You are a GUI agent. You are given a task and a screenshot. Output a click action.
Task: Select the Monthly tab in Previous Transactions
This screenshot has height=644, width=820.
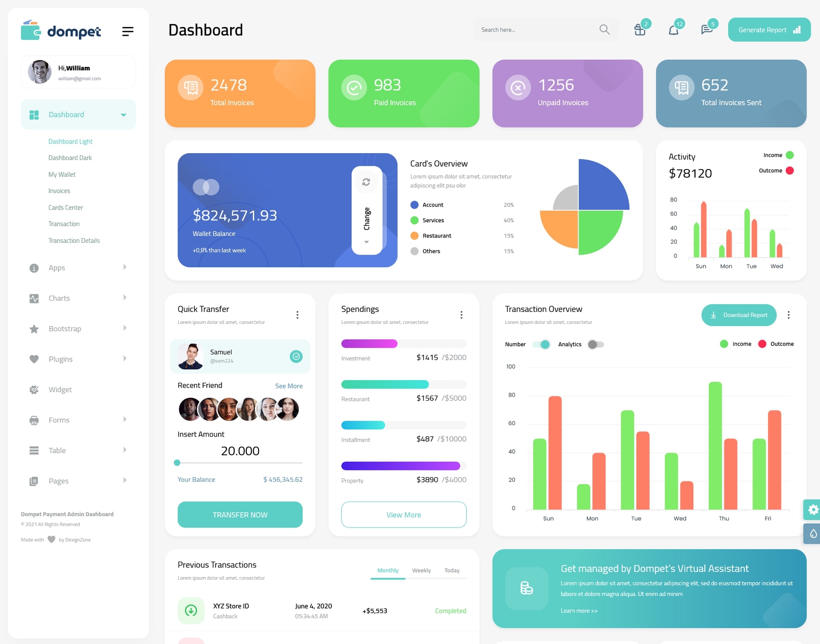[x=387, y=569]
